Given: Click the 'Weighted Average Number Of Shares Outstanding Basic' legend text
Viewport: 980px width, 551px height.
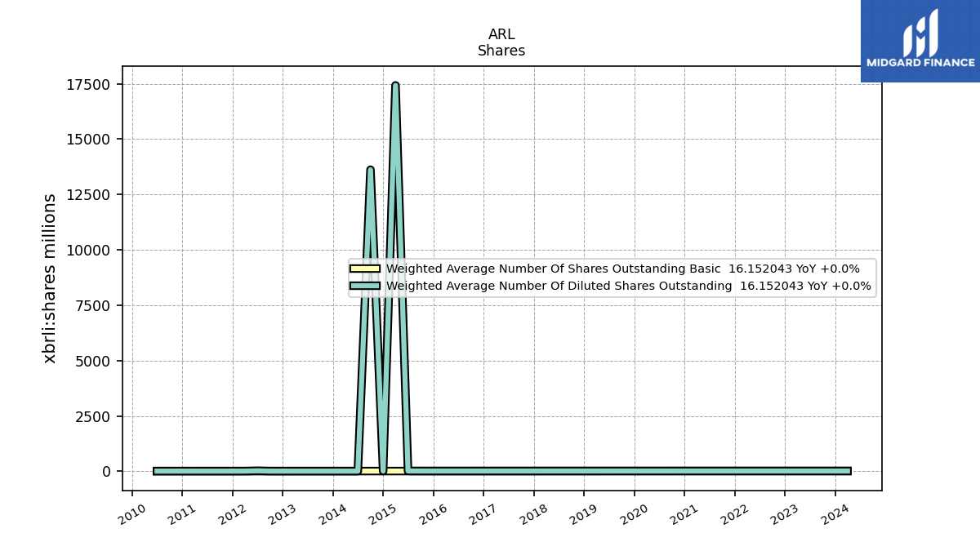Looking at the screenshot, I should click(x=554, y=269).
